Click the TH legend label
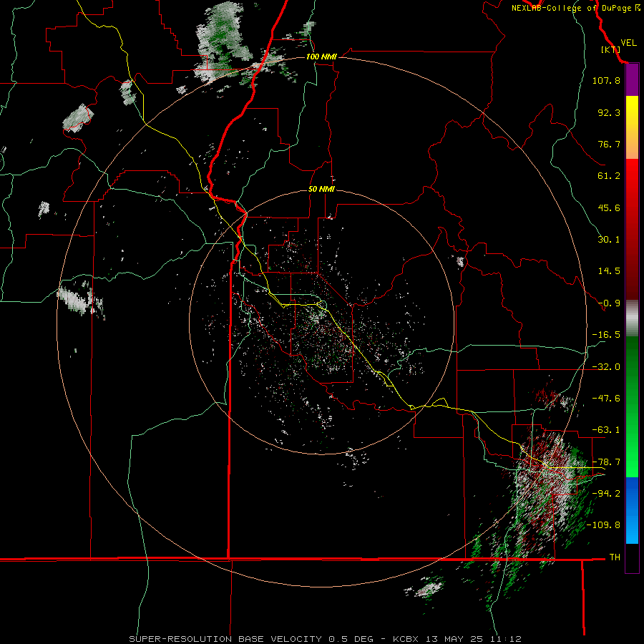The height and width of the screenshot is (644, 644). pos(615,557)
